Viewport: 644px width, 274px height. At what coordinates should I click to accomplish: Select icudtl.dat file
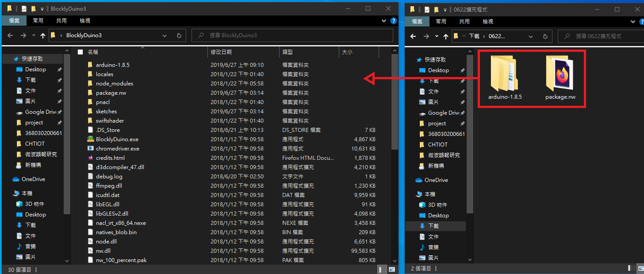107,195
